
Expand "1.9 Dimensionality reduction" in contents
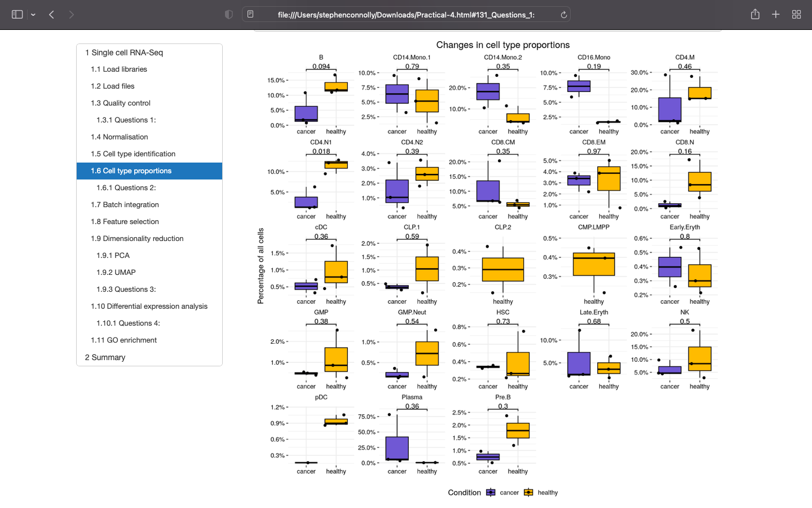pyautogui.click(x=138, y=238)
